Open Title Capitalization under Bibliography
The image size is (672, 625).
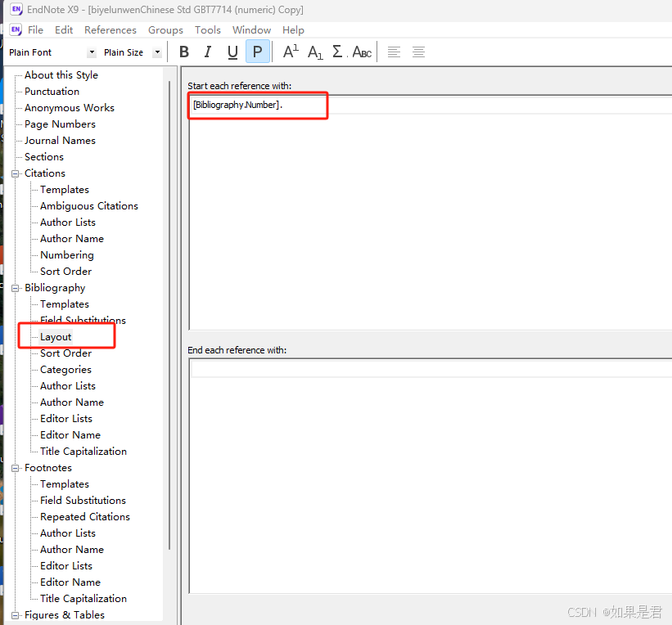click(x=83, y=452)
